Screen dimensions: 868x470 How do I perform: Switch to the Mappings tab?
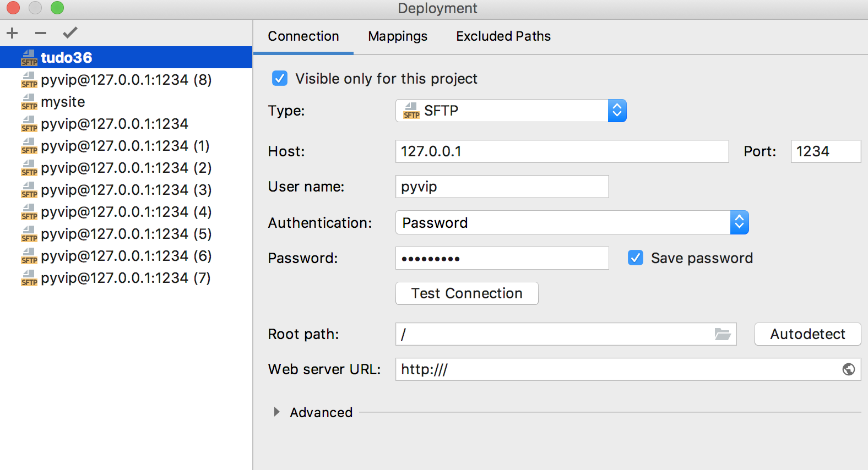[x=398, y=36]
